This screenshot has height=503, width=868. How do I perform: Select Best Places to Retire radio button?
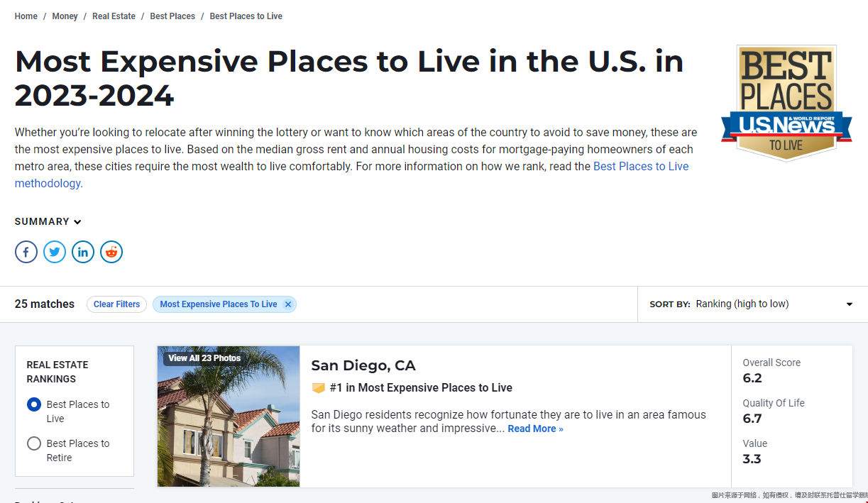tap(34, 443)
